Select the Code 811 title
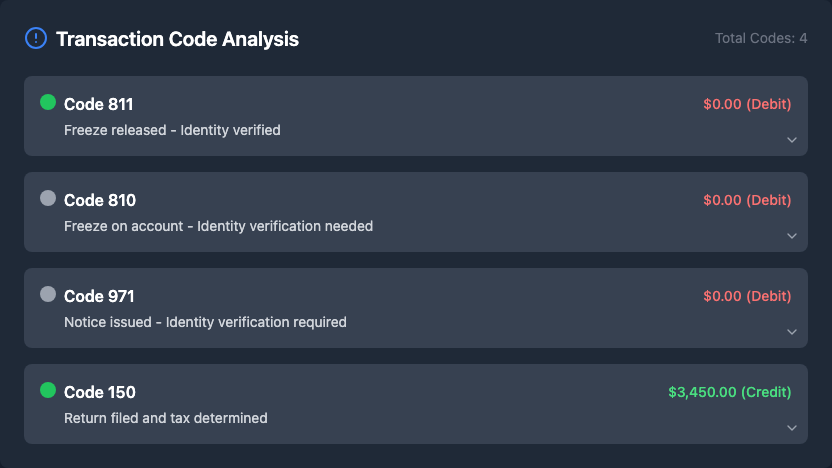The height and width of the screenshot is (468, 832). click(x=99, y=104)
